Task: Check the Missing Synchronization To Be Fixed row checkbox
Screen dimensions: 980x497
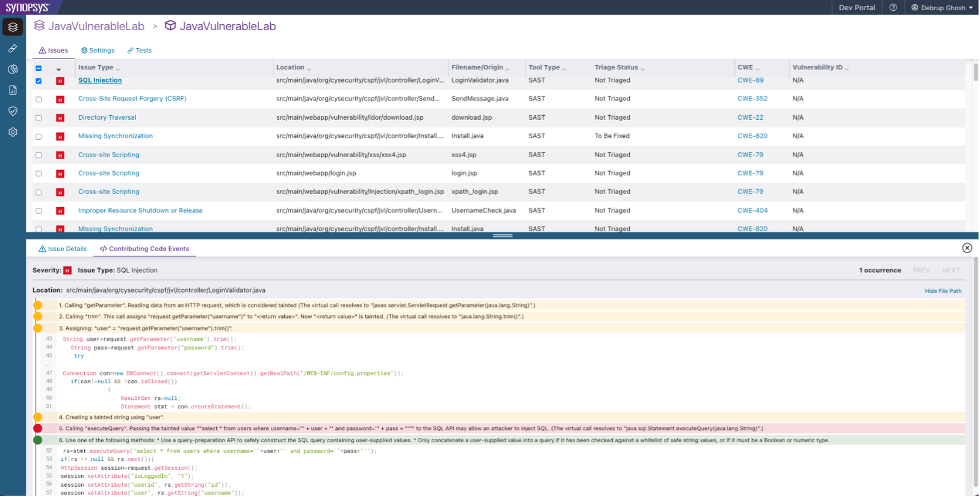Action: tap(39, 137)
